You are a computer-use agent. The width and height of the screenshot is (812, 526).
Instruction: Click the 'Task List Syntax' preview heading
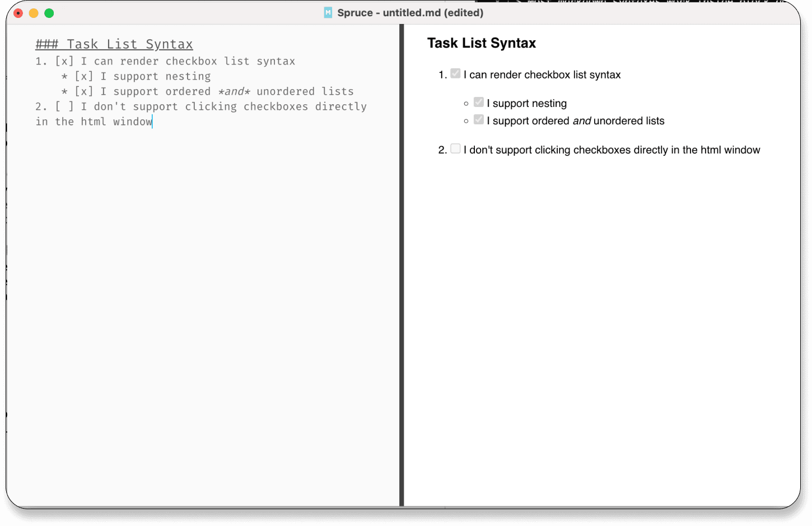coord(482,43)
